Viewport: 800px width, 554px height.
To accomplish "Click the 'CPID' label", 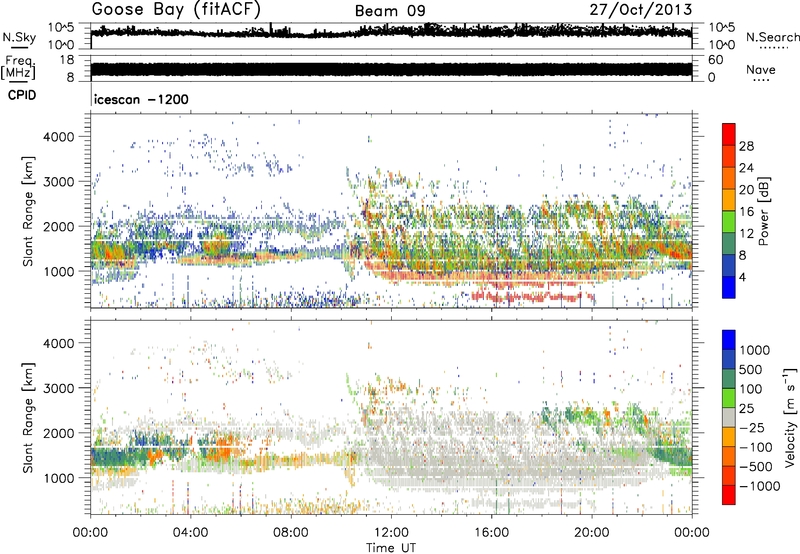I will (x=22, y=95).
